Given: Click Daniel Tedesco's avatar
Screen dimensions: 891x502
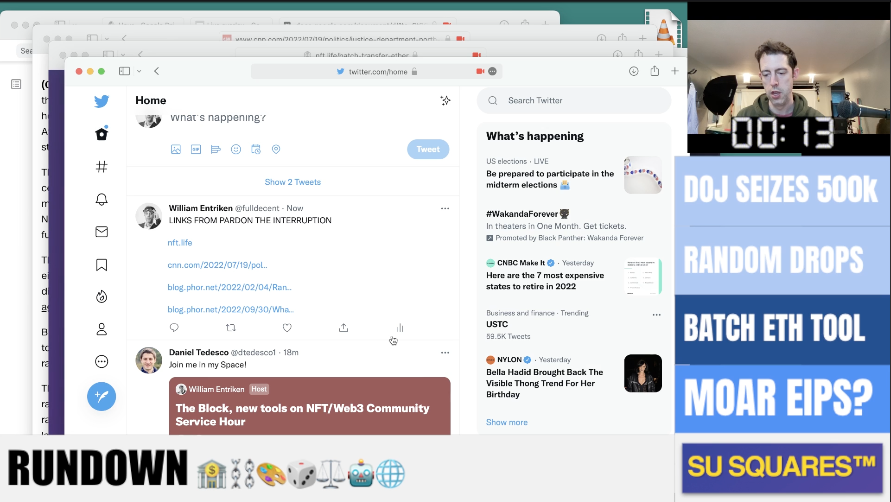Looking at the screenshot, I should 148,360.
